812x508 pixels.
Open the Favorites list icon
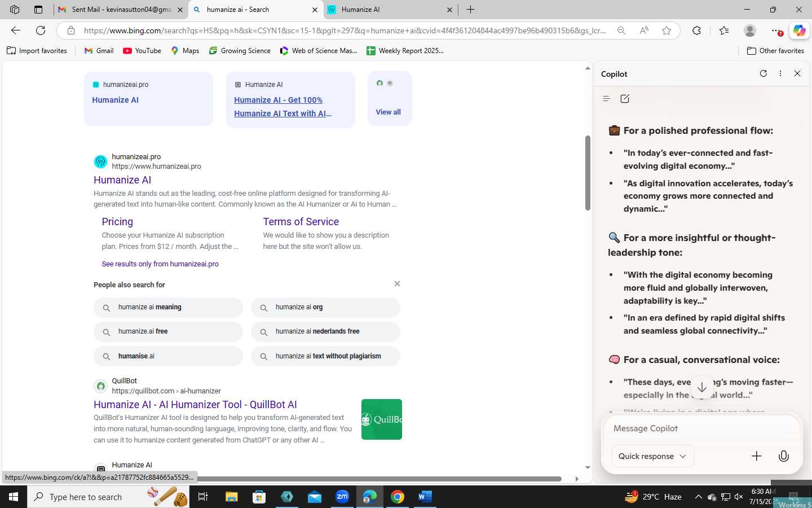tap(724, 30)
